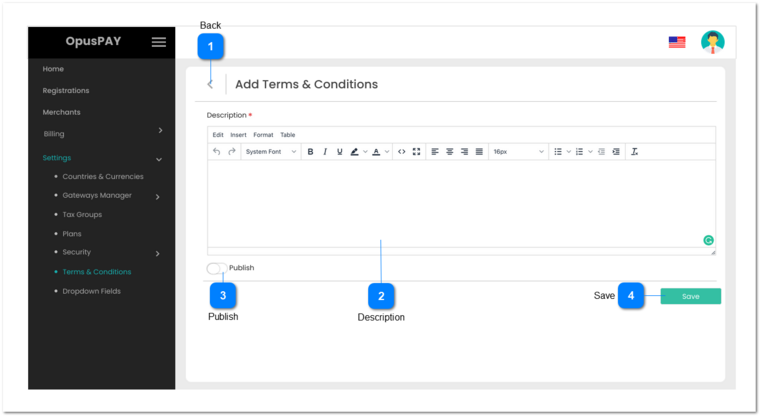Click the redo icon in editor toolbar
Image resolution: width=761 pixels, height=417 pixels.
232,151
